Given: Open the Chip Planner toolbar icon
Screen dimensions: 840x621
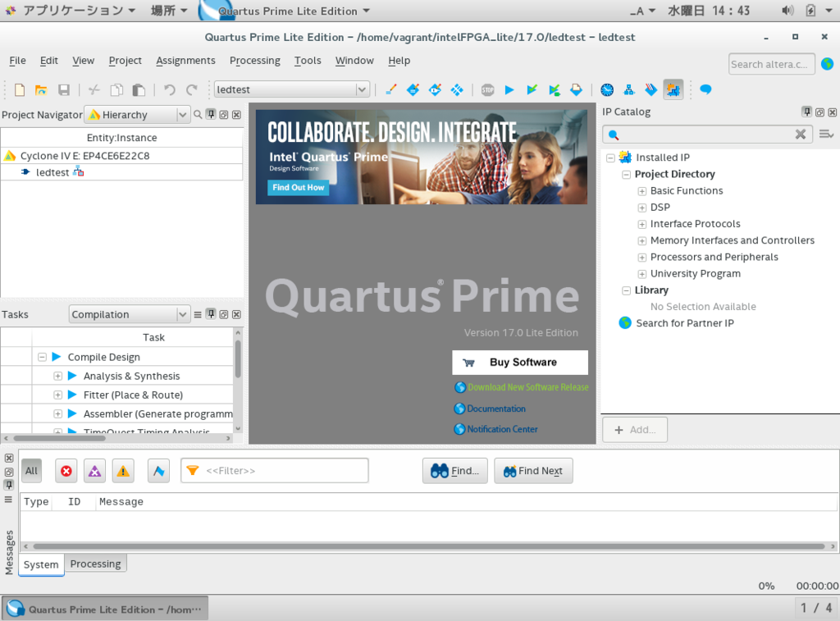Looking at the screenshot, I should click(x=456, y=89).
